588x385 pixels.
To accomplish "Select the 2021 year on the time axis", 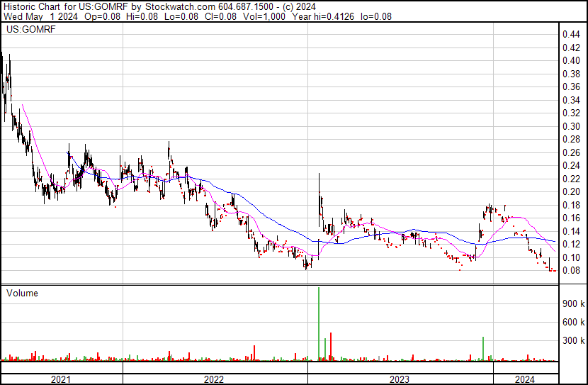I will coord(61,379).
